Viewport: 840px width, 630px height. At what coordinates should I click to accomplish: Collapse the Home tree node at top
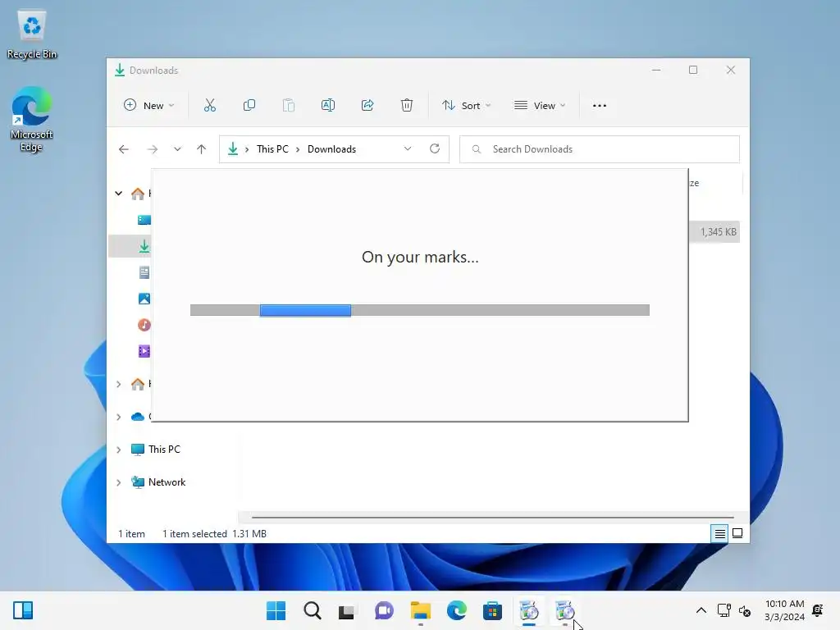click(x=119, y=194)
